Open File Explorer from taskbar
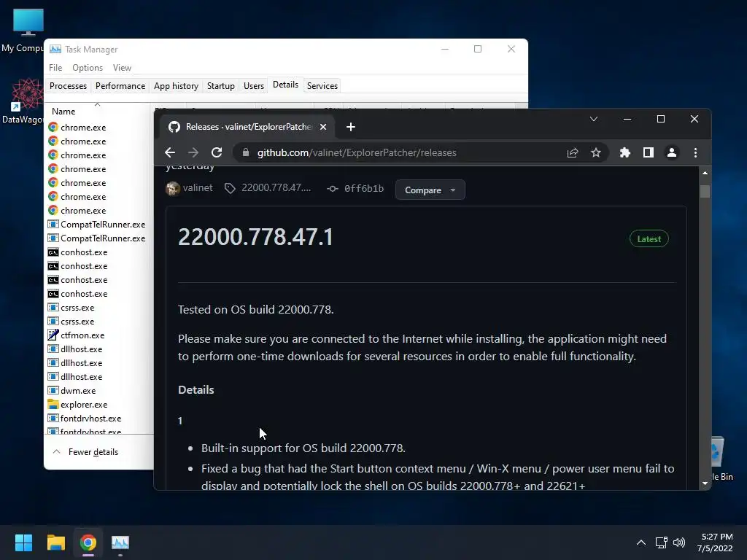This screenshot has width=747, height=560. click(x=55, y=542)
